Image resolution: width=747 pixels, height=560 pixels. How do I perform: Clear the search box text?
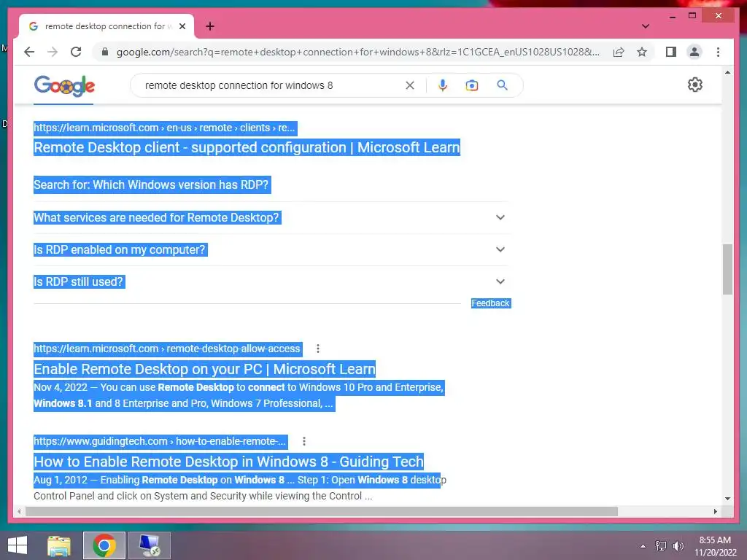click(x=410, y=85)
